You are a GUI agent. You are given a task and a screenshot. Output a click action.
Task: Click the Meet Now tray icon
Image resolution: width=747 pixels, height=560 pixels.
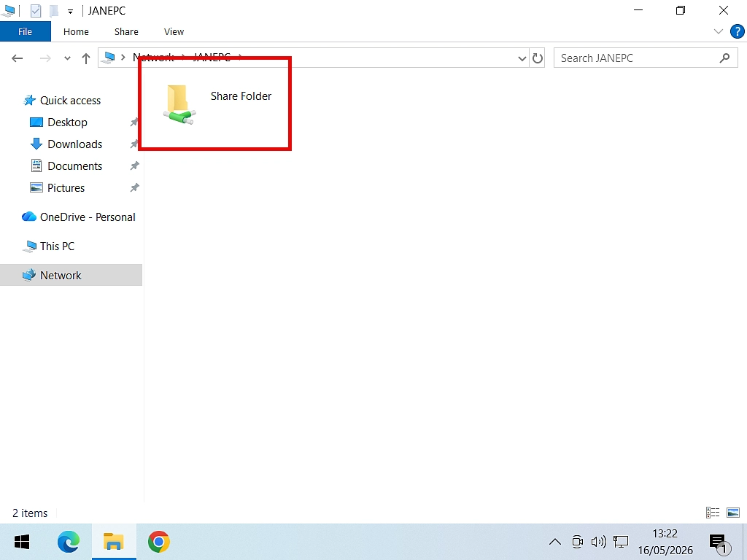point(578,542)
